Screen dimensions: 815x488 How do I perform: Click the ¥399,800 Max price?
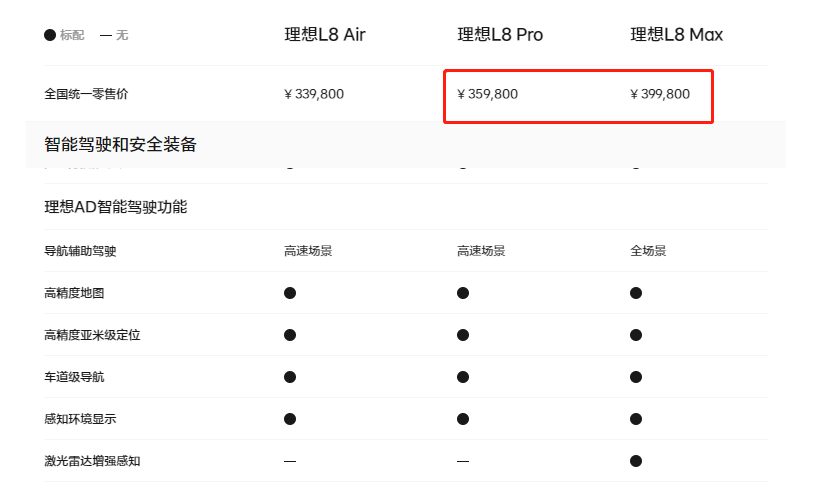coord(660,94)
